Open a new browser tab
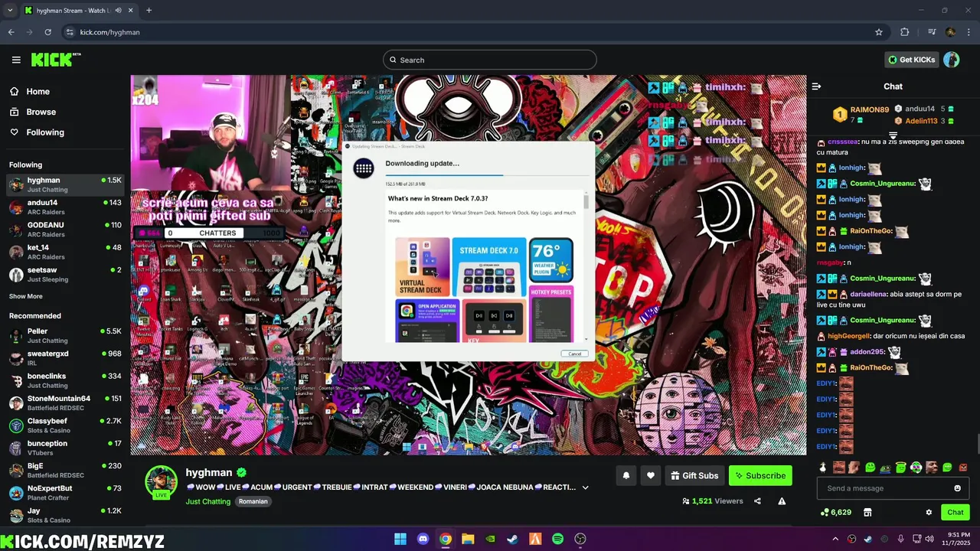 click(x=149, y=10)
